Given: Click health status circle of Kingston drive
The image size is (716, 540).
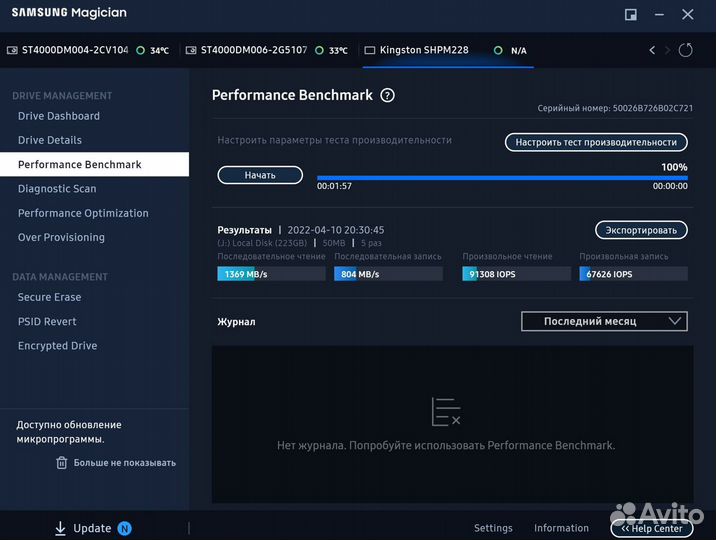Looking at the screenshot, I should pyautogui.click(x=498, y=50).
